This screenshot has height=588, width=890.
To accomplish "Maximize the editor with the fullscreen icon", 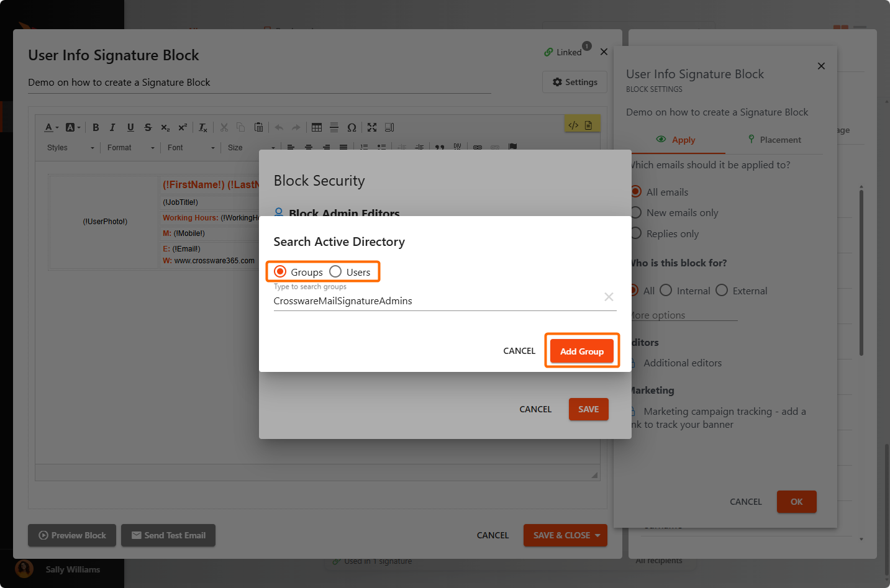I will click(x=372, y=127).
